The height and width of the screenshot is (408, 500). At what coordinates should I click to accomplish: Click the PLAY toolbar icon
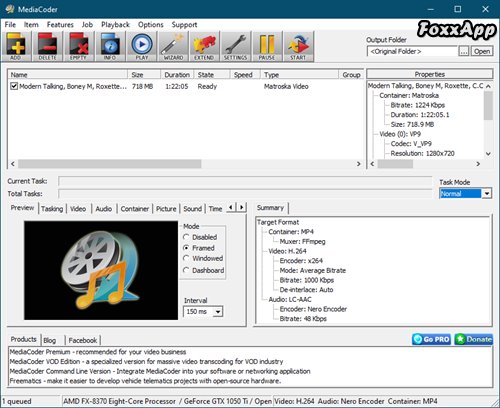(x=142, y=46)
